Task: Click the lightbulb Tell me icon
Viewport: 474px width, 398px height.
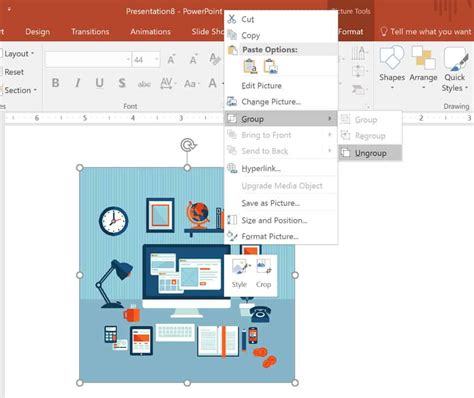Action: pyautogui.click(x=384, y=31)
